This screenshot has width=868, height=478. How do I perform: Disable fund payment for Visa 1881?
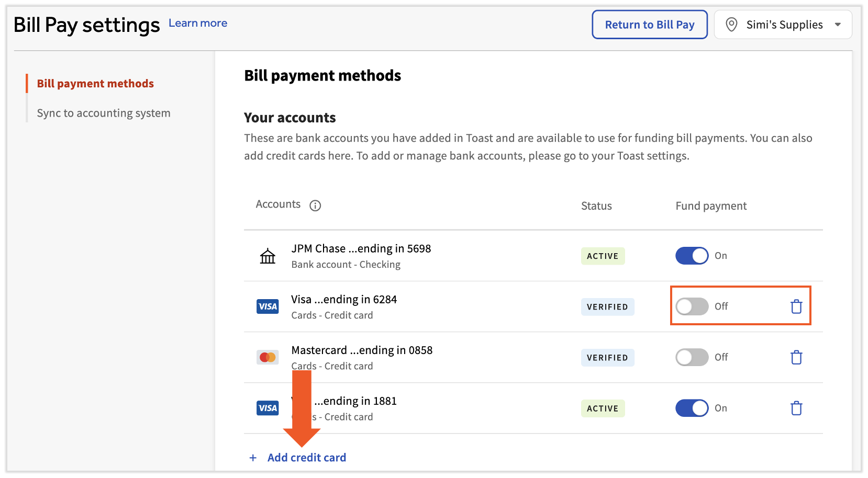tap(692, 408)
